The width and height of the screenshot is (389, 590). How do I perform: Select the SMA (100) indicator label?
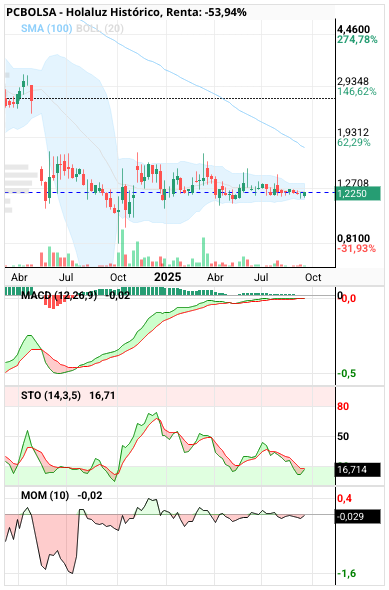tap(47, 28)
